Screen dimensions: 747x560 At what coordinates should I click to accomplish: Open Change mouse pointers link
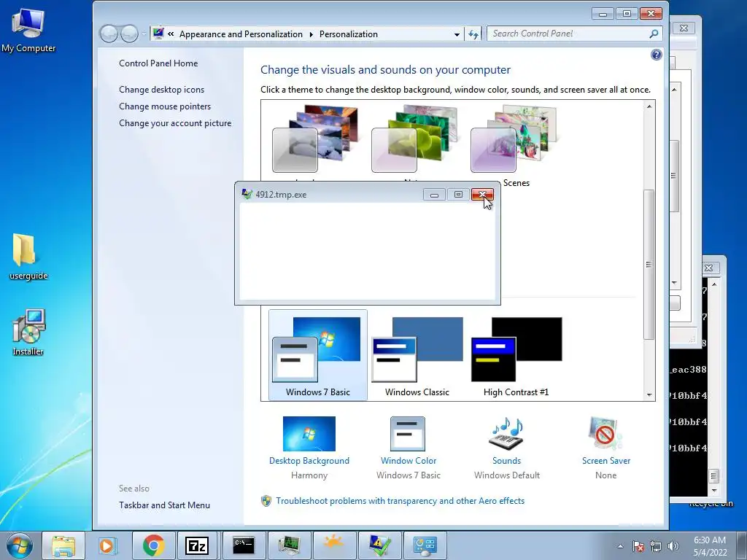(x=165, y=106)
